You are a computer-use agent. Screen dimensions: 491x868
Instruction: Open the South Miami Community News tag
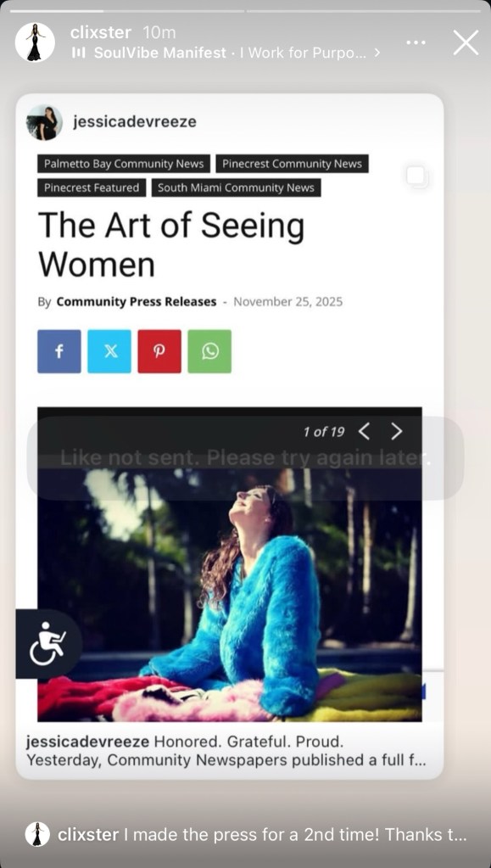click(x=237, y=188)
